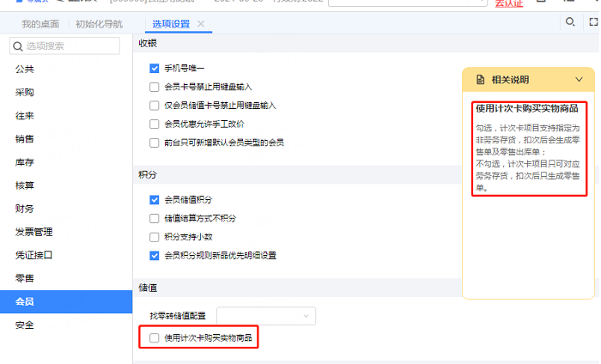This screenshot has width=601, height=364.
Task: Open the 找零转储值配置 dropdown
Action: [x=266, y=316]
